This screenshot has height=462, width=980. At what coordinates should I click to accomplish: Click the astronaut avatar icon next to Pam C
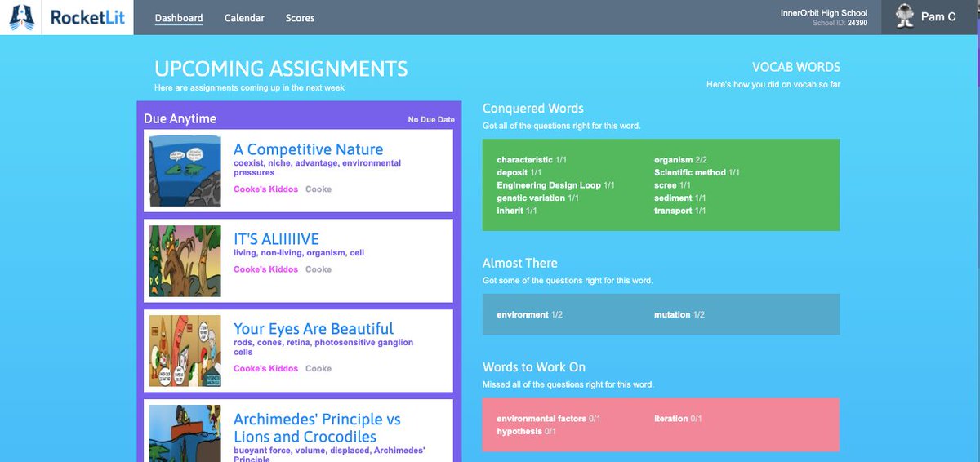tap(903, 16)
